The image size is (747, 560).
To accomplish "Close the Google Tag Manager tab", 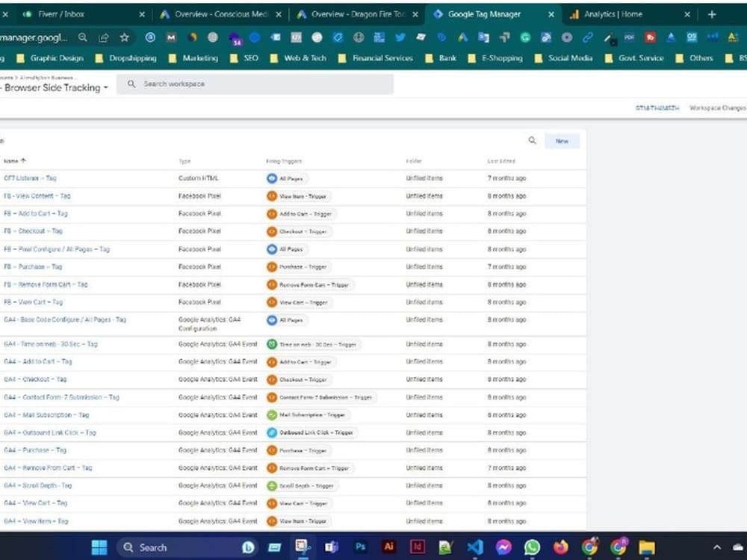I will [x=551, y=15].
